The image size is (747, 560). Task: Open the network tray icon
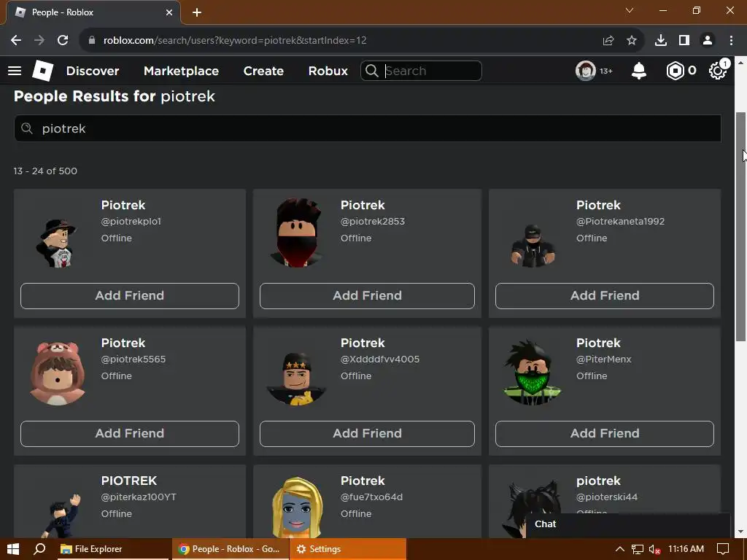tap(638, 550)
